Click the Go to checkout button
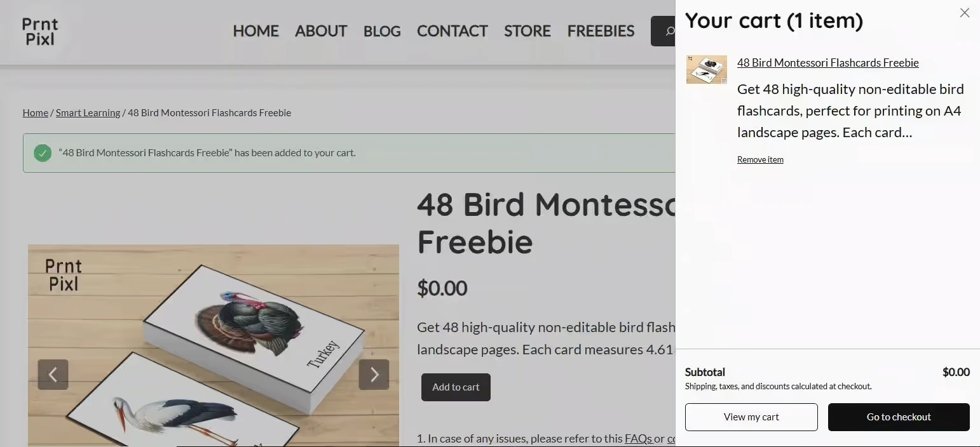This screenshot has height=447, width=980. click(899, 417)
